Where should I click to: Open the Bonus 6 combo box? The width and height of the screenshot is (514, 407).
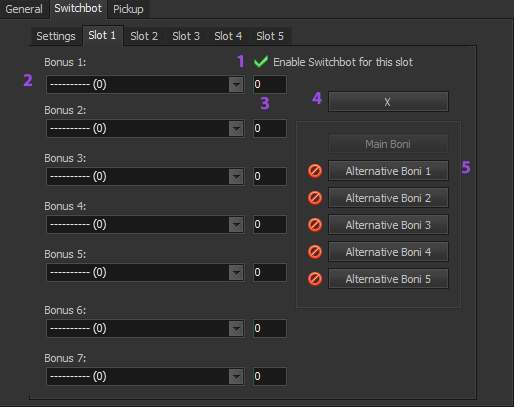coord(145,328)
